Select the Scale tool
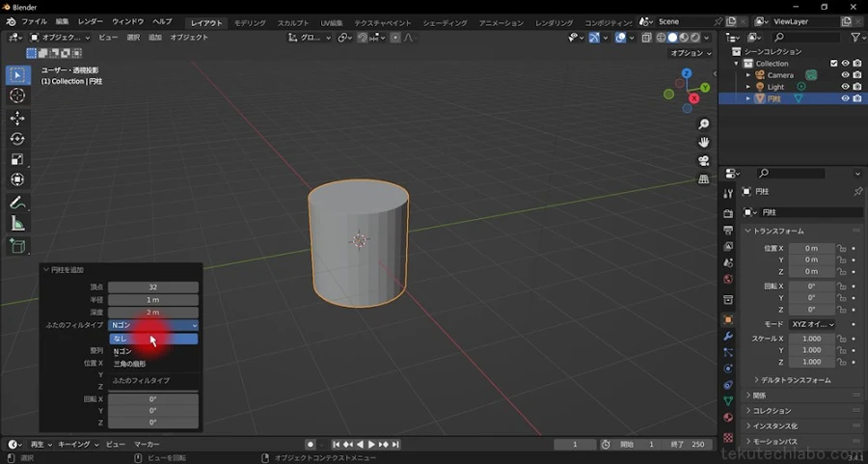 (17, 159)
